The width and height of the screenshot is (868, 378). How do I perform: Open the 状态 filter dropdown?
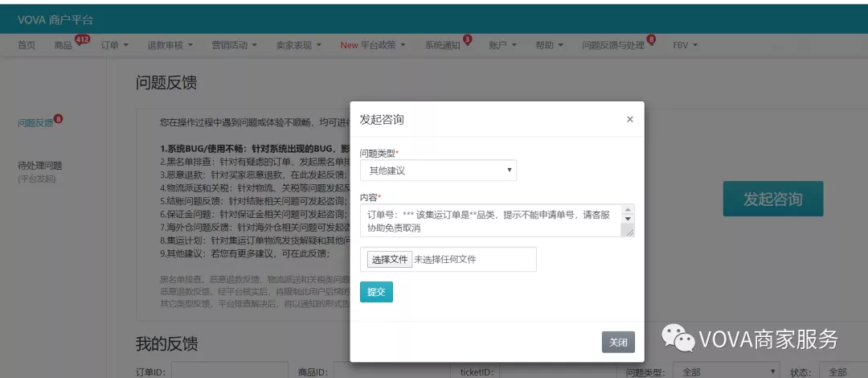click(x=844, y=372)
